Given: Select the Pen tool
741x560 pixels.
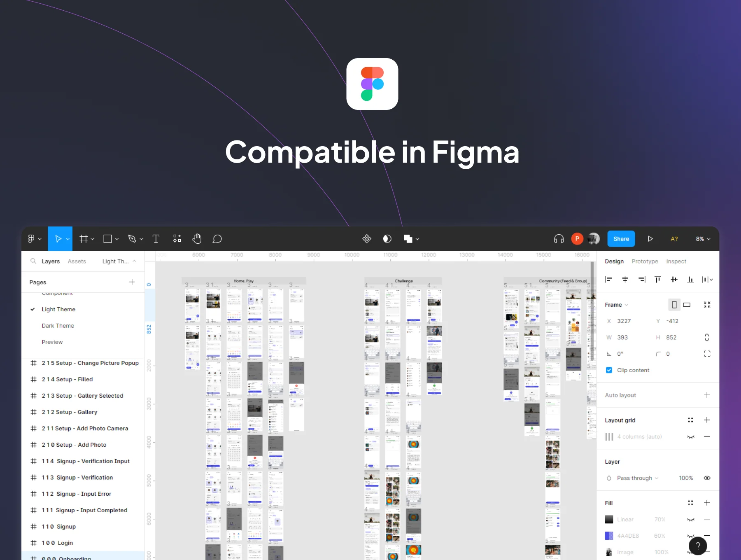Looking at the screenshot, I should pos(132,239).
